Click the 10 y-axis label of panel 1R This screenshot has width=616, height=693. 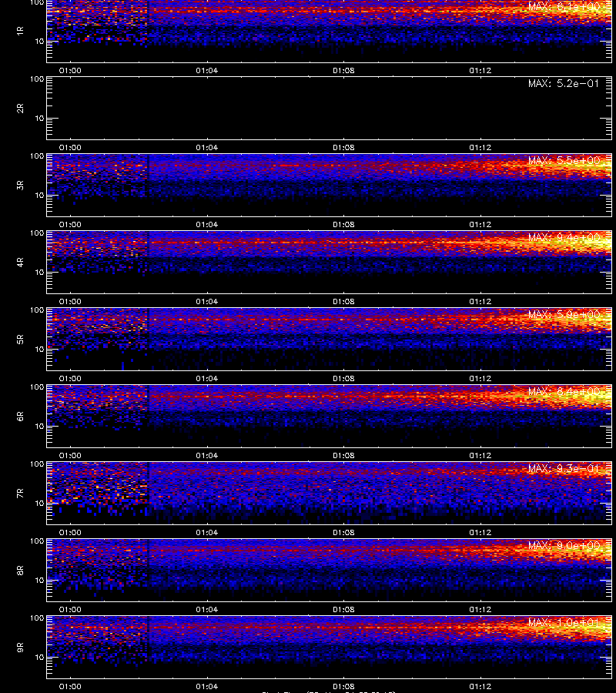pos(39,42)
